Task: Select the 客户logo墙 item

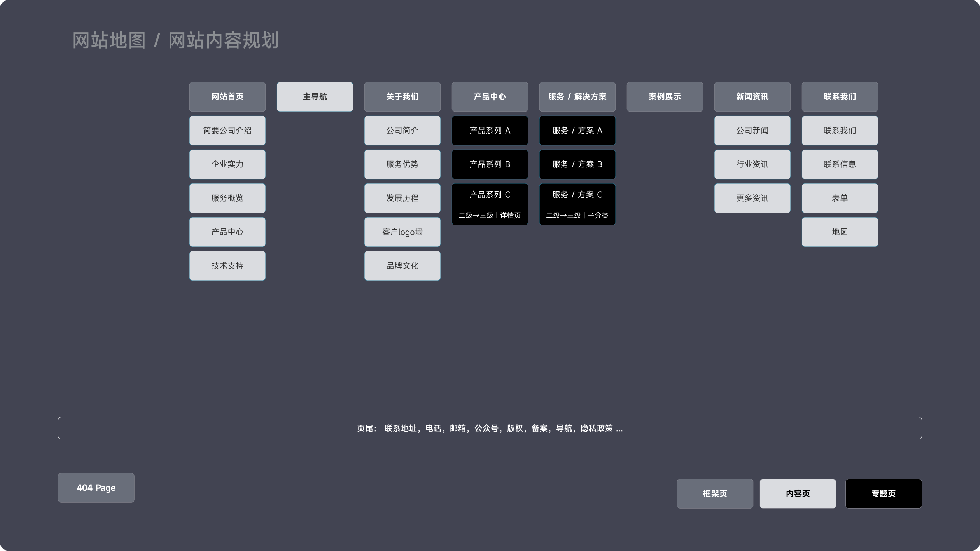Action: click(402, 232)
